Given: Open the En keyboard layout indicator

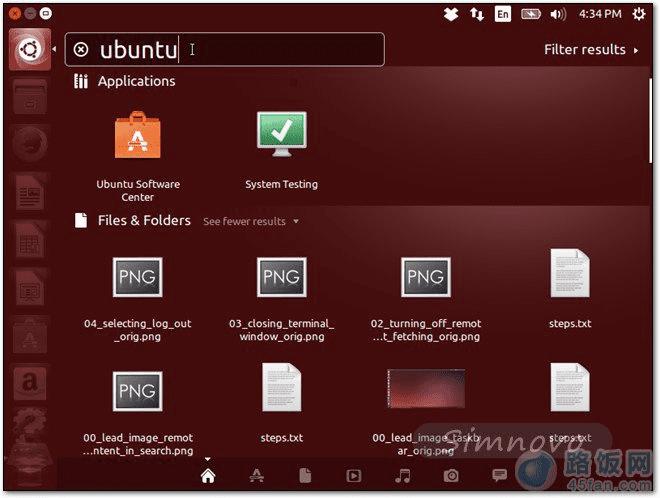Looking at the screenshot, I should coord(503,14).
